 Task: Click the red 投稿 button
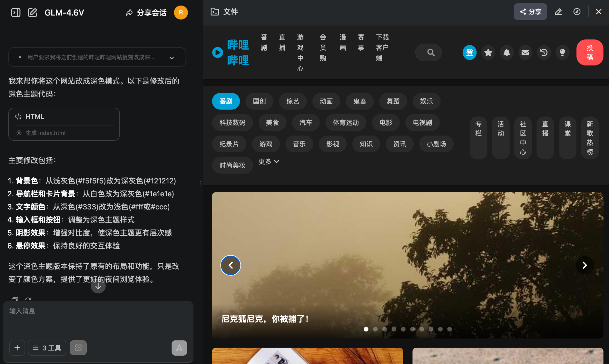pos(590,52)
